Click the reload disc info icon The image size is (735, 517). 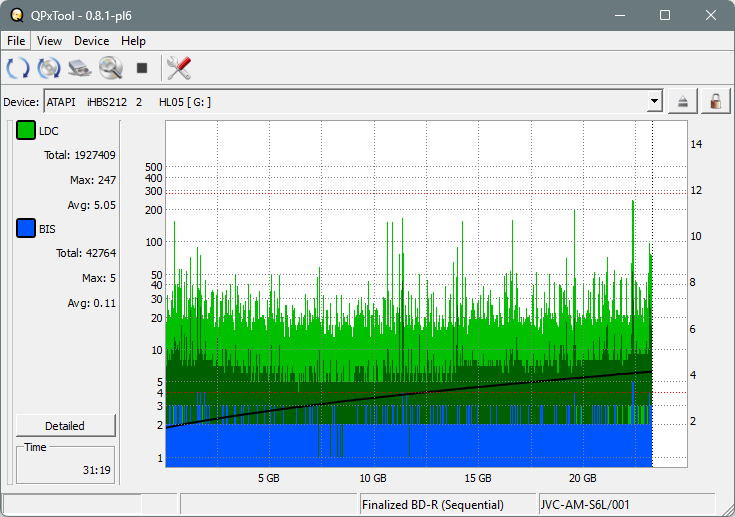point(49,68)
